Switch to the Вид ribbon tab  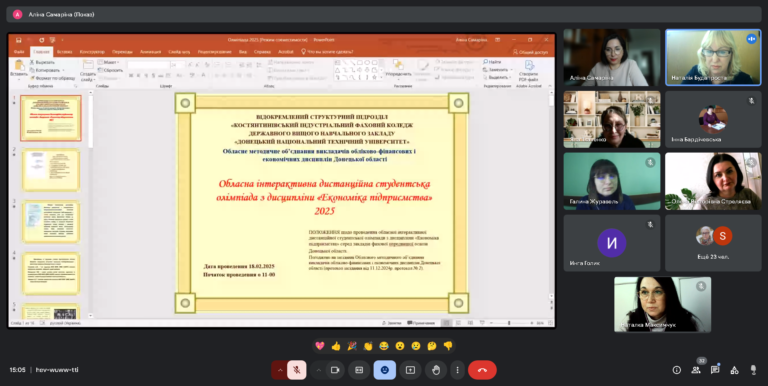[243, 51]
